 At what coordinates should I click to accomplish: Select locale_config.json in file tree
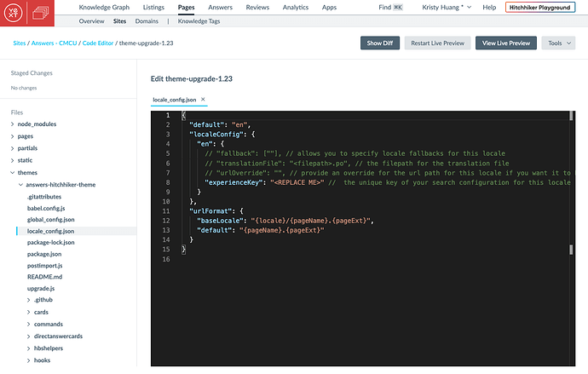[x=50, y=231]
